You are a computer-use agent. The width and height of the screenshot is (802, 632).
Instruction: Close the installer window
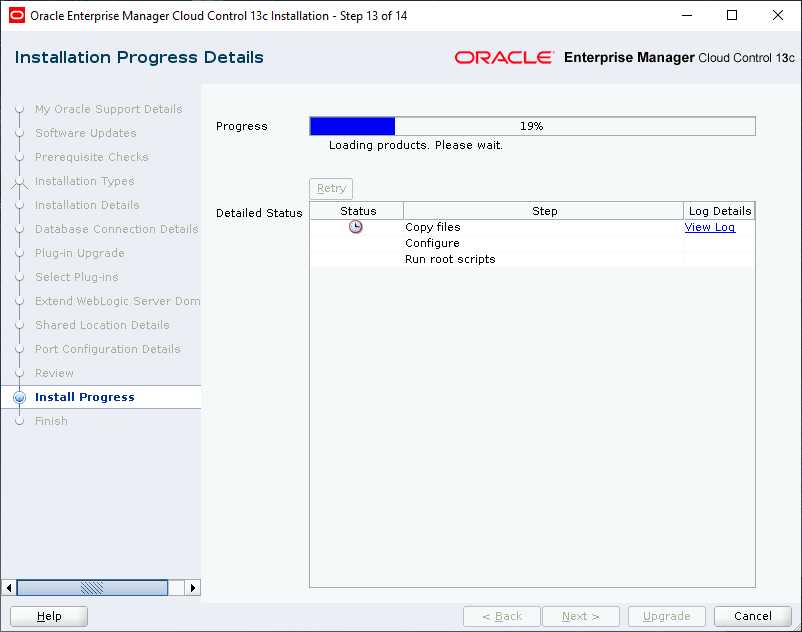pyautogui.click(x=777, y=15)
